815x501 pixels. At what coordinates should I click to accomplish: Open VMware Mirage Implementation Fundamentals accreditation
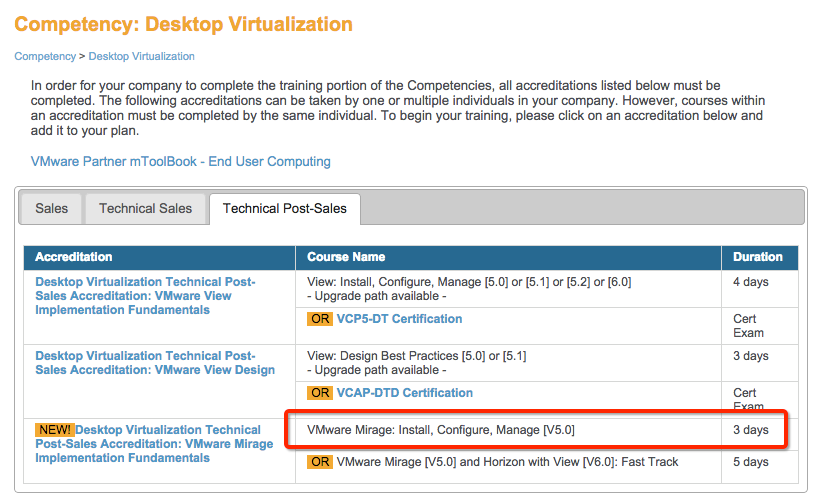coord(154,444)
